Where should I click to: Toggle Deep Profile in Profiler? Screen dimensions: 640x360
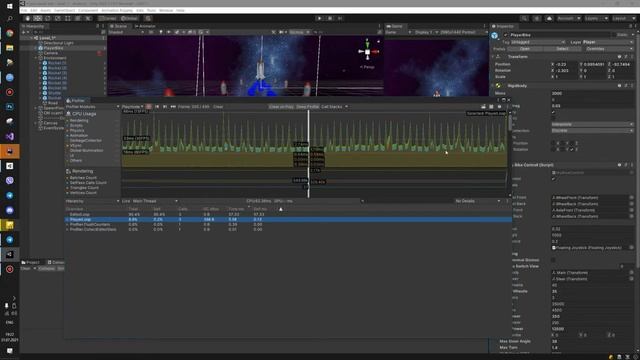tap(307, 107)
